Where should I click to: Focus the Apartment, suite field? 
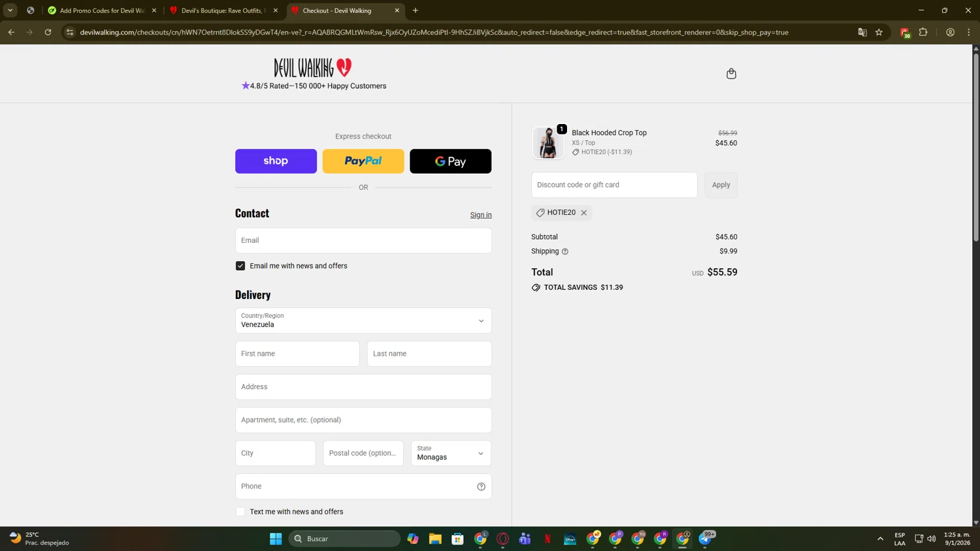tap(363, 420)
